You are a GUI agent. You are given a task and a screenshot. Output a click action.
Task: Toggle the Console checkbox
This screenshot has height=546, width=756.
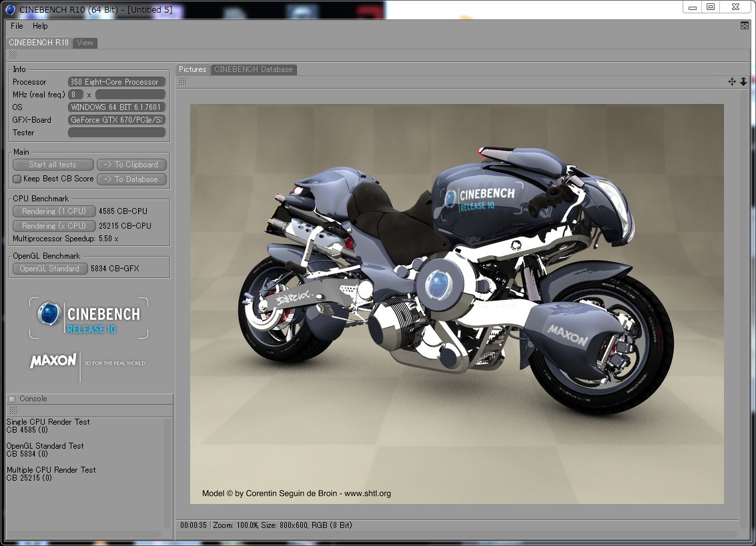point(12,399)
